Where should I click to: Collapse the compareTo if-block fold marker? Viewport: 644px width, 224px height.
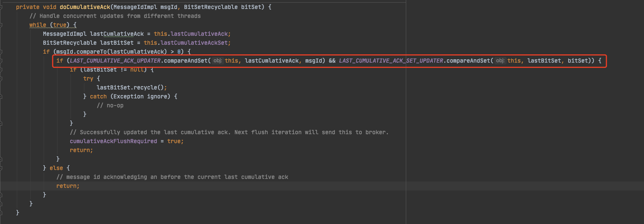point(1,52)
